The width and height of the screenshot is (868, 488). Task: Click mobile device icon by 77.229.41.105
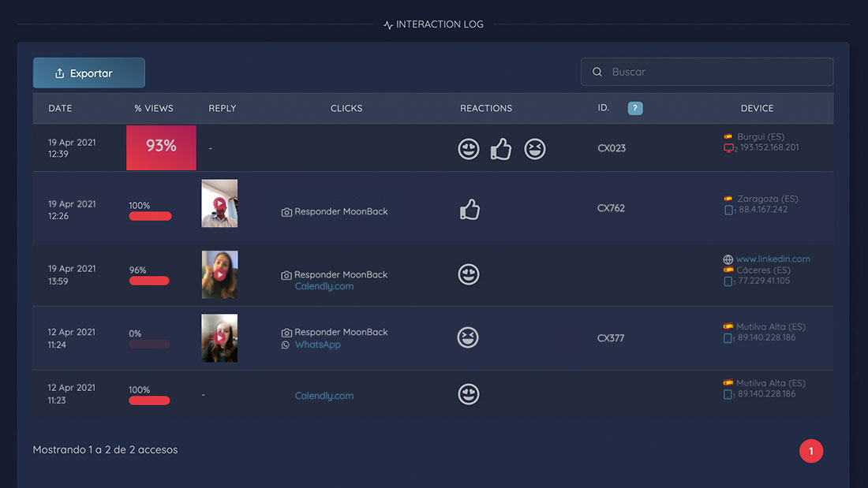[728, 281]
